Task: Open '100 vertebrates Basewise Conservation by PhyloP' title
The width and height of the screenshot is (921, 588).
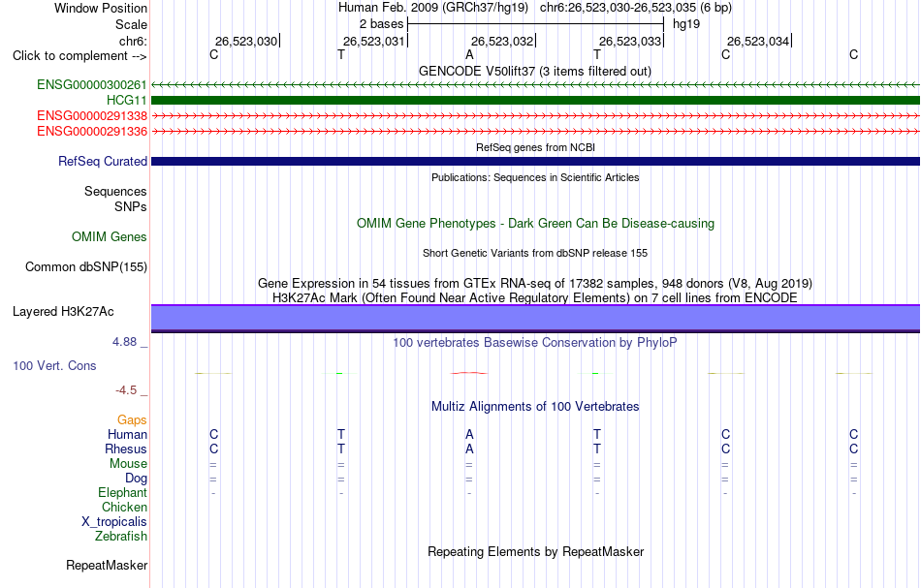Action: (535, 342)
